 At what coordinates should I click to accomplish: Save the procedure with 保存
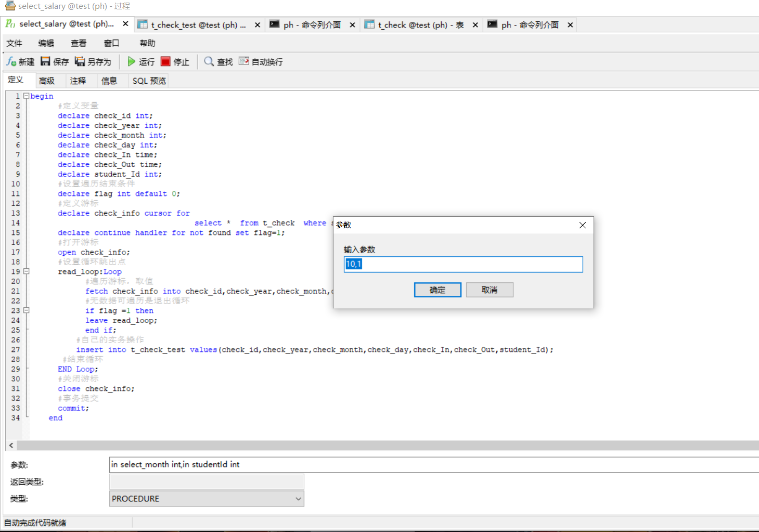pyautogui.click(x=55, y=62)
